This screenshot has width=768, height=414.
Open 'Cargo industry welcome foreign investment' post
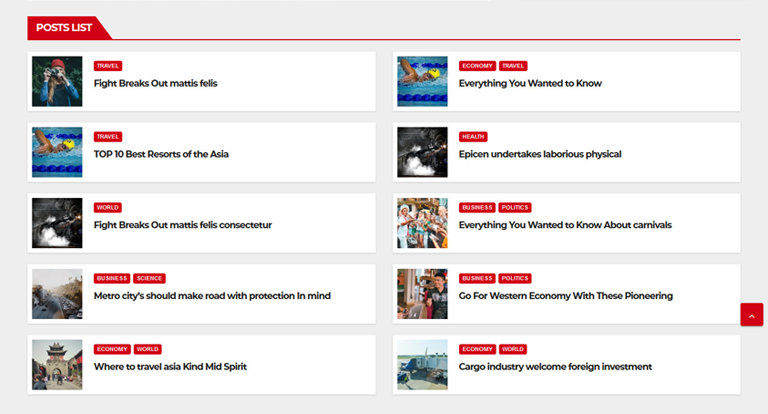point(555,366)
